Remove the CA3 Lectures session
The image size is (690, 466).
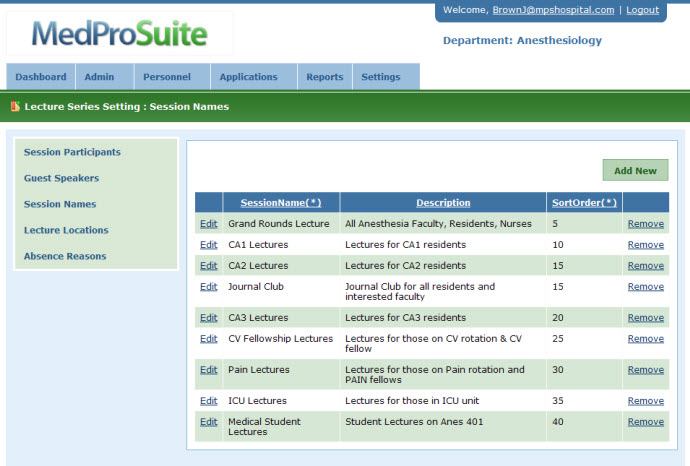(646, 318)
